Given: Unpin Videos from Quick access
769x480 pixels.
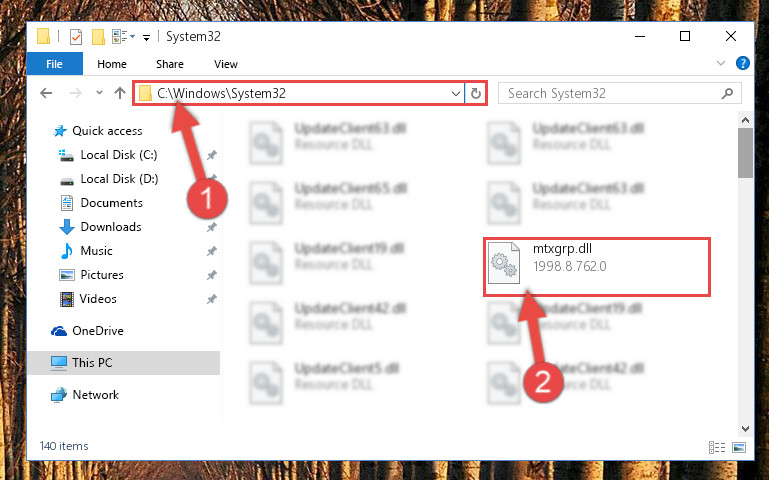Looking at the screenshot, I should 211,299.
